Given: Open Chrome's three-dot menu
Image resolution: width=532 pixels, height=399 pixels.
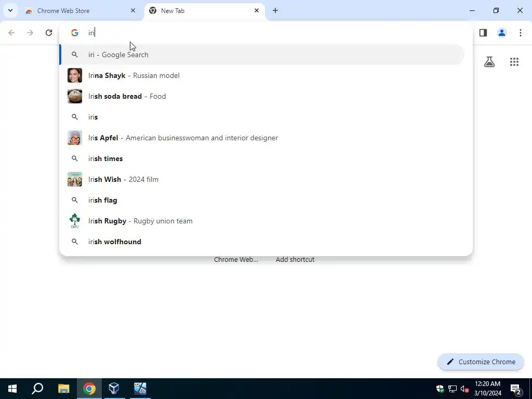Looking at the screenshot, I should [x=521, y=33].
